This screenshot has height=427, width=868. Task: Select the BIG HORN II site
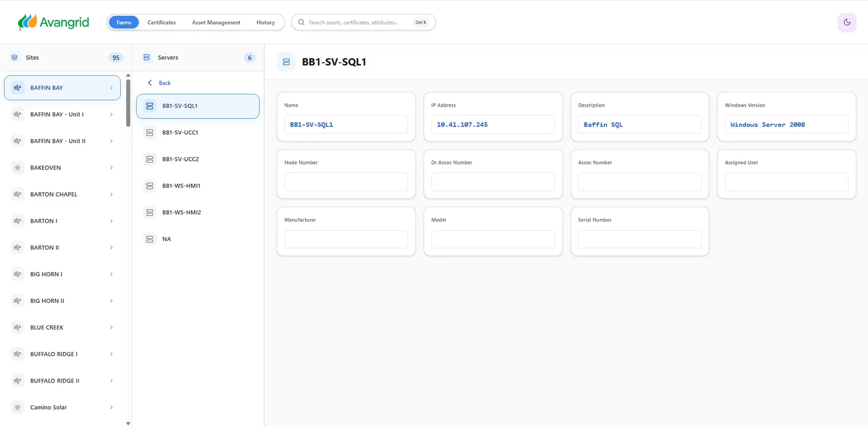pos(62,301)
